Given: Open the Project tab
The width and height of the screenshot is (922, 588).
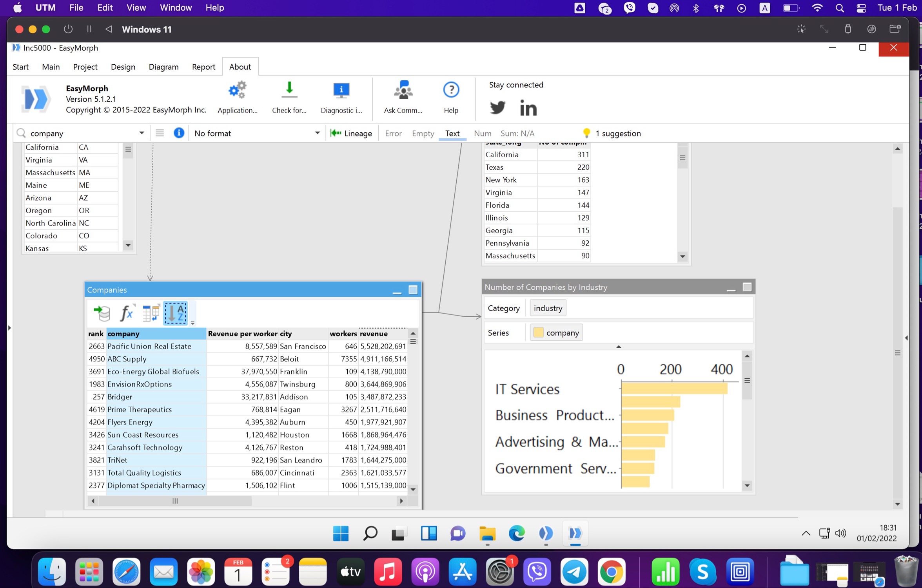Looking at the screenshot, I should [x=85, y=67].
